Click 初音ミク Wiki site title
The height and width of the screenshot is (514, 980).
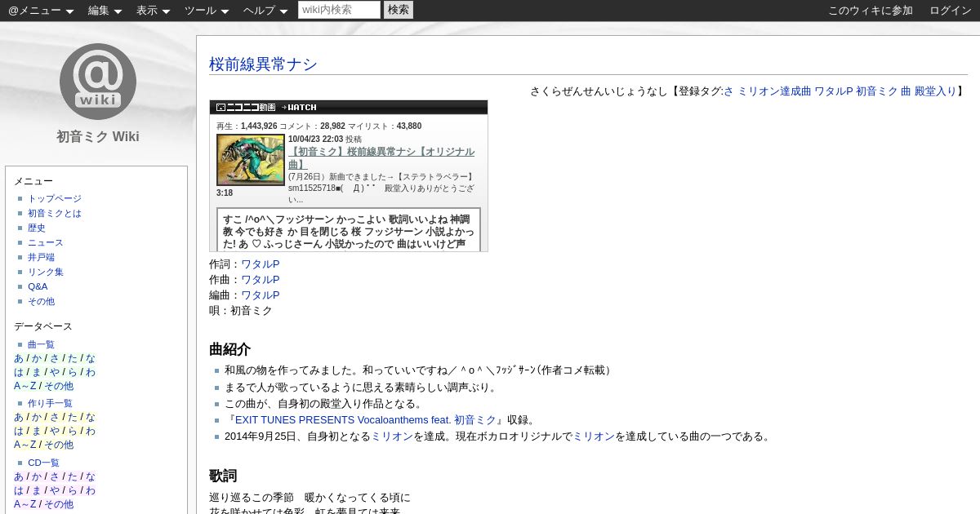tap(98, 136)
